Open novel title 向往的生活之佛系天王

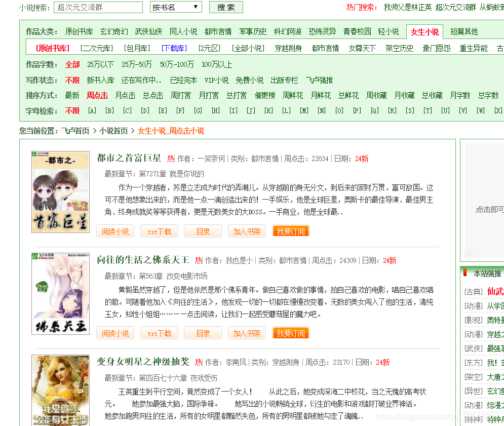tap(143, 260)
